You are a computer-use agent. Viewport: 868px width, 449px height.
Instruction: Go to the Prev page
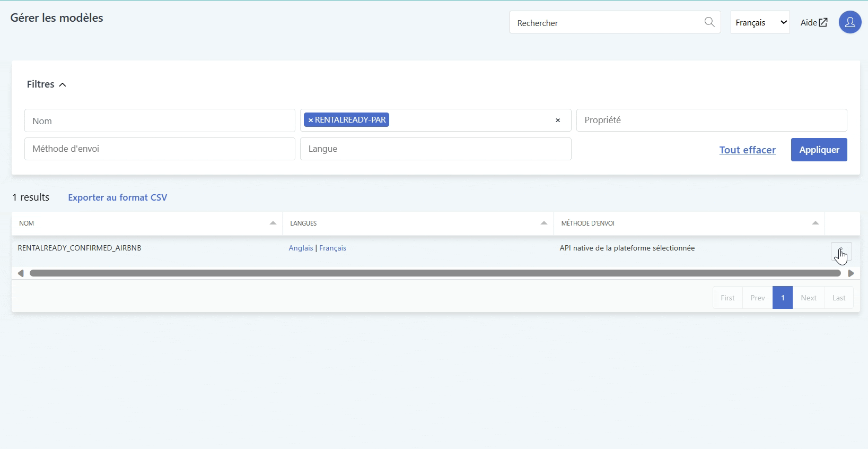[x=758, y=298]
